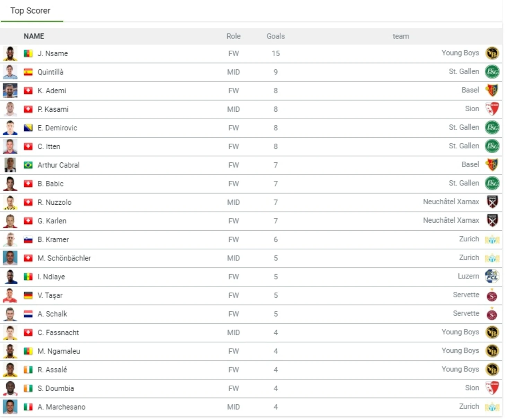Screen dimensions: 506x420
Task: Click St. Gallen crest in Quintillà row
Action: (x=492, y=72)
